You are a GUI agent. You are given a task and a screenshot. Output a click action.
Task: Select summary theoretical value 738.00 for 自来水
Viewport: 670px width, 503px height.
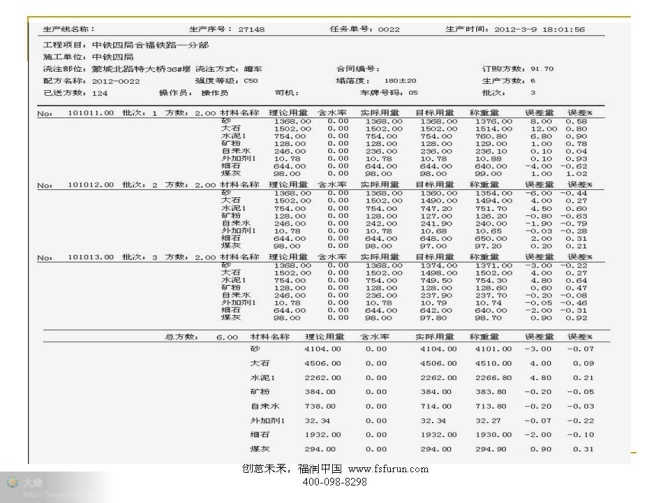click(x=320, y=406)
